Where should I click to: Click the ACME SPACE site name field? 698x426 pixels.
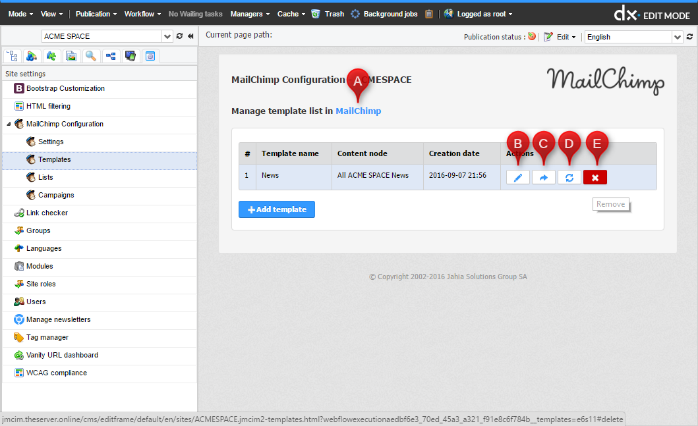point(101,37)
